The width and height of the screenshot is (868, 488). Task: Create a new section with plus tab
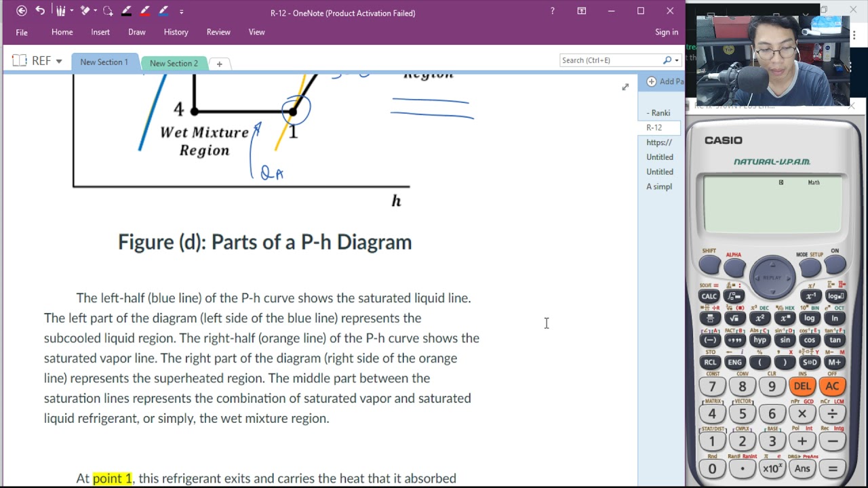click(219, 64)
